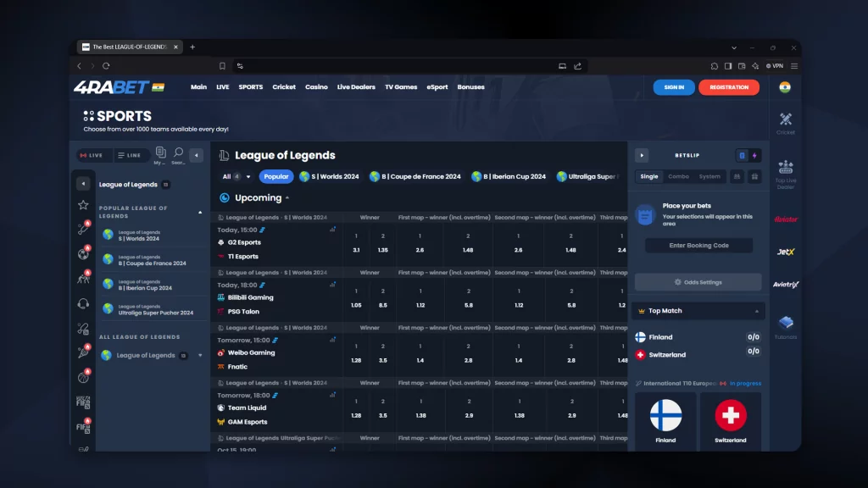Open stats chart for G2 Esports match

point(332,230)
